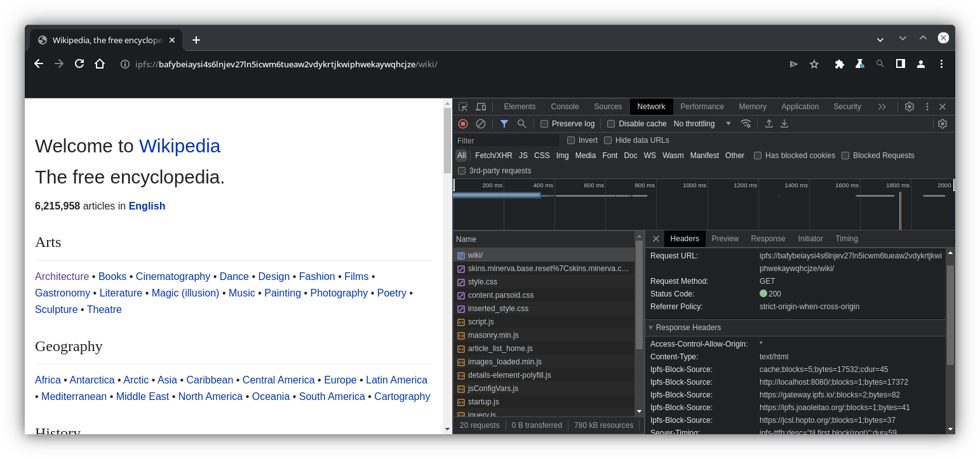
Task: Open the browser three-dot menu
Action: pos(941,64)
